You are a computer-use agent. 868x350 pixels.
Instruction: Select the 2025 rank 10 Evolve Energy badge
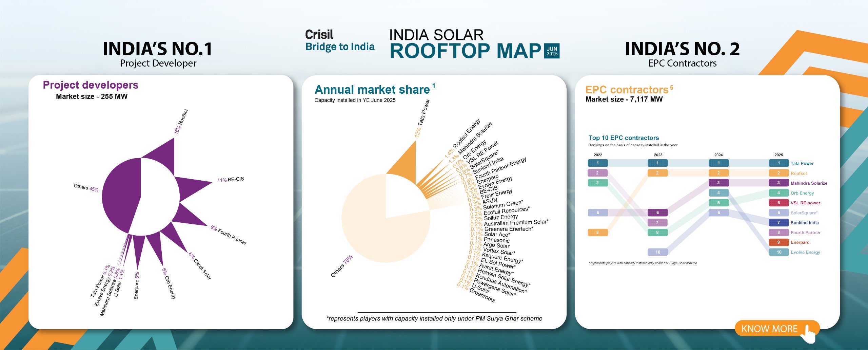click(x=778, y=252)
